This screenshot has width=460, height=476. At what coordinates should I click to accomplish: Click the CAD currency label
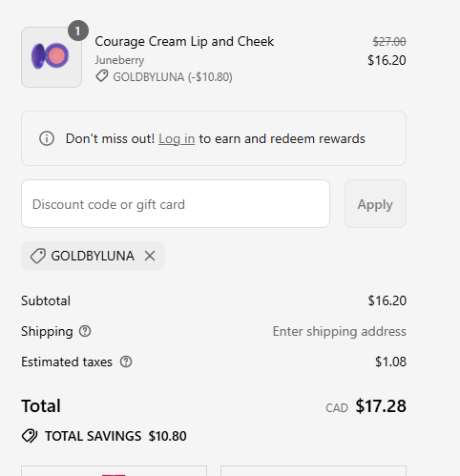pyautogui.click(x=337, y=408)
